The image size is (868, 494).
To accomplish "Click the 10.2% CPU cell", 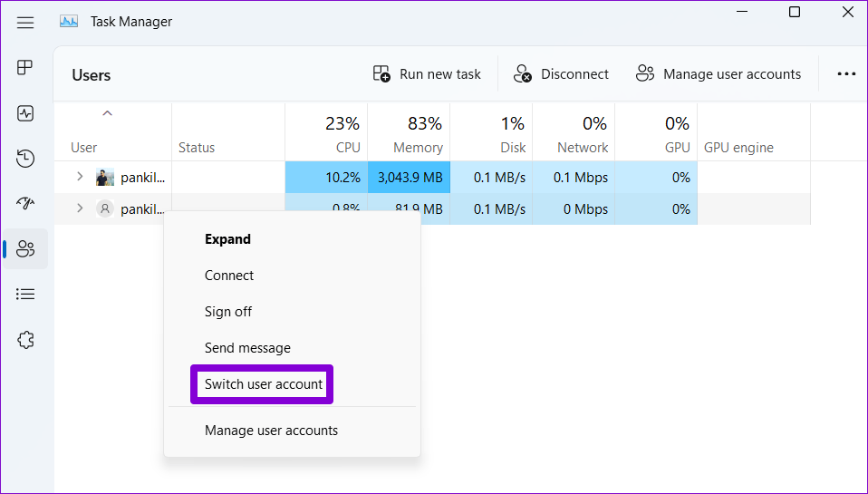I will point(326,178).
